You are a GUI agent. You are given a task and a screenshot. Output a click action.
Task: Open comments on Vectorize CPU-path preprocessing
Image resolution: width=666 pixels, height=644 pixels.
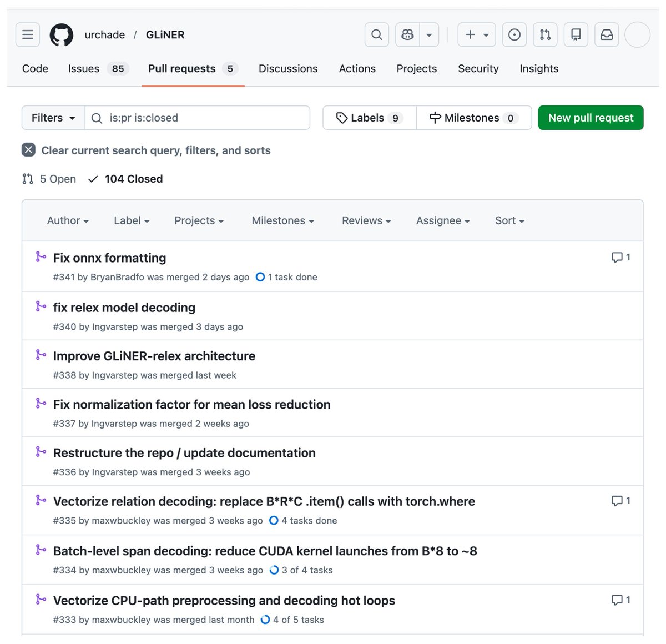pyautogui.click(x=621, y=600)
